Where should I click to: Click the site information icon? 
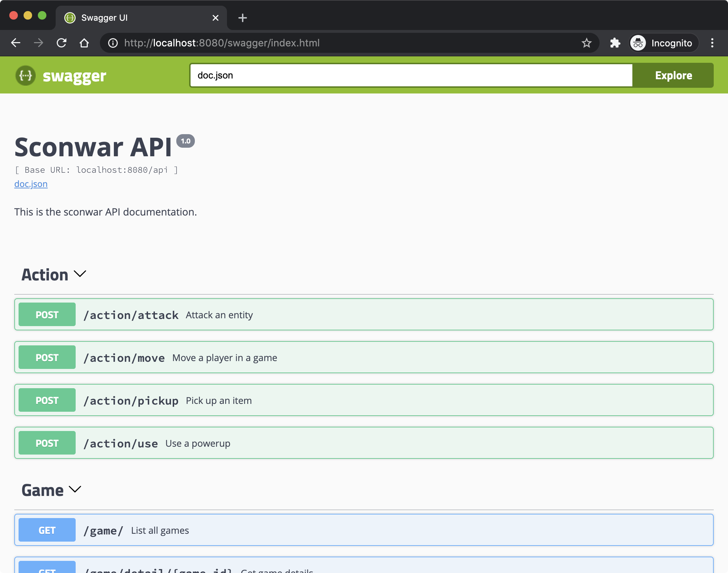tap(113, 43)
